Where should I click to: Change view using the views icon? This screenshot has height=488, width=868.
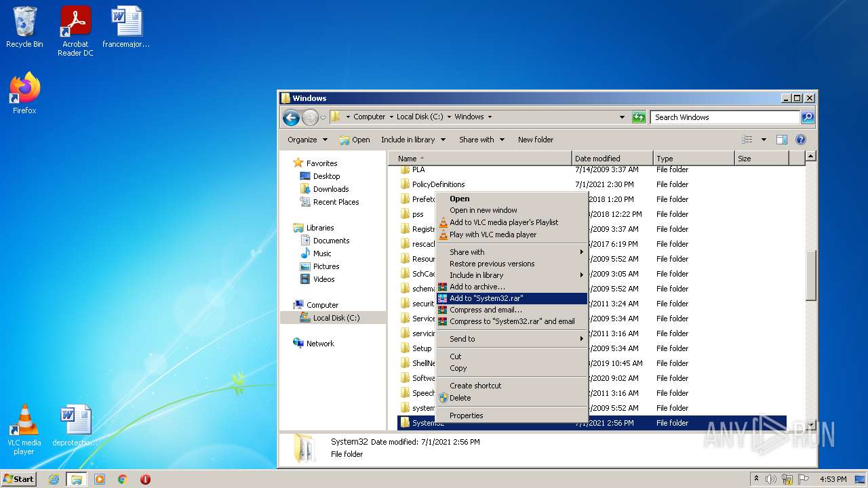point(747,140)
